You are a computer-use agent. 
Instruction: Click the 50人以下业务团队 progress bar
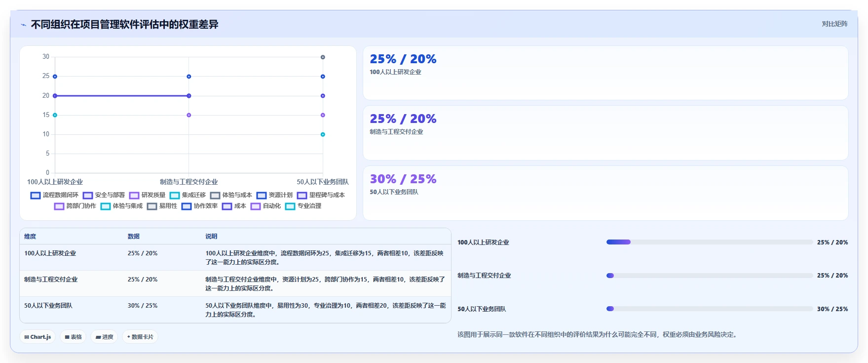[x=710, y=309]
